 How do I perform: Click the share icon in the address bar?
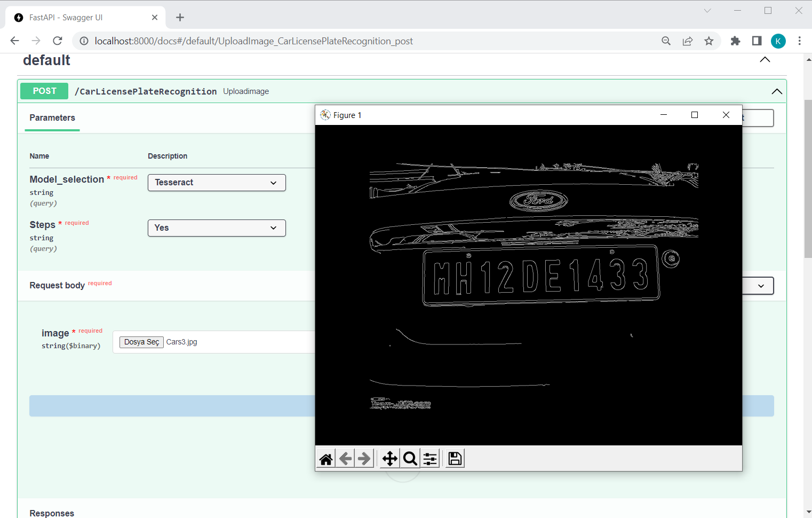tap(687, 41)
